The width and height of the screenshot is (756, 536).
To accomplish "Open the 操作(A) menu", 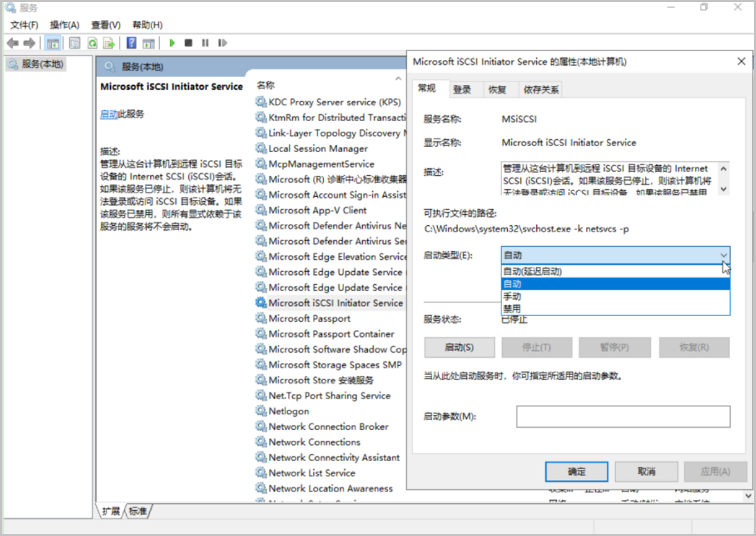I will pos(64,25).
